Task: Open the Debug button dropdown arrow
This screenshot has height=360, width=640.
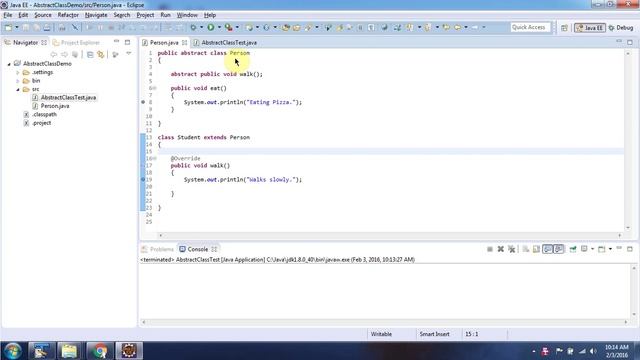Action: pos(202,27)
